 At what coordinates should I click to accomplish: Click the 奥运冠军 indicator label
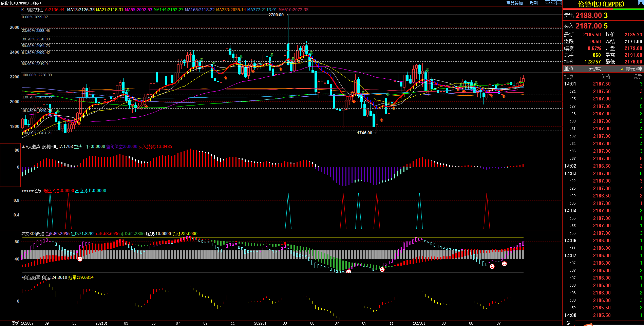[x=32, y=277]
